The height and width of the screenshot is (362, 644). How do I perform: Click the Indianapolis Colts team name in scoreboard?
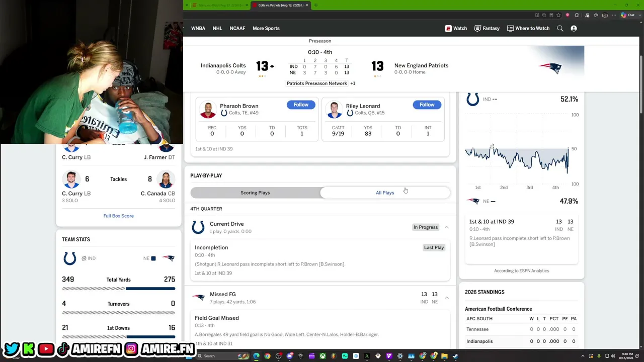[x=223, y=65]
